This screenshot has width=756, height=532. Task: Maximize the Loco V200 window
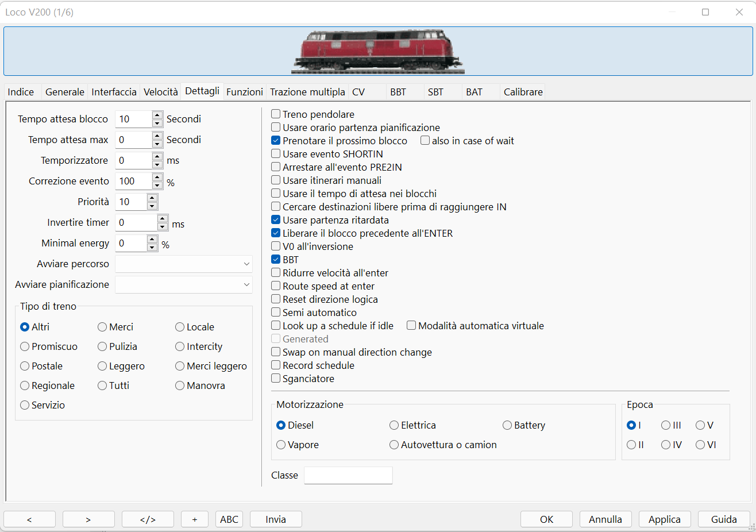tap(705, 12)
